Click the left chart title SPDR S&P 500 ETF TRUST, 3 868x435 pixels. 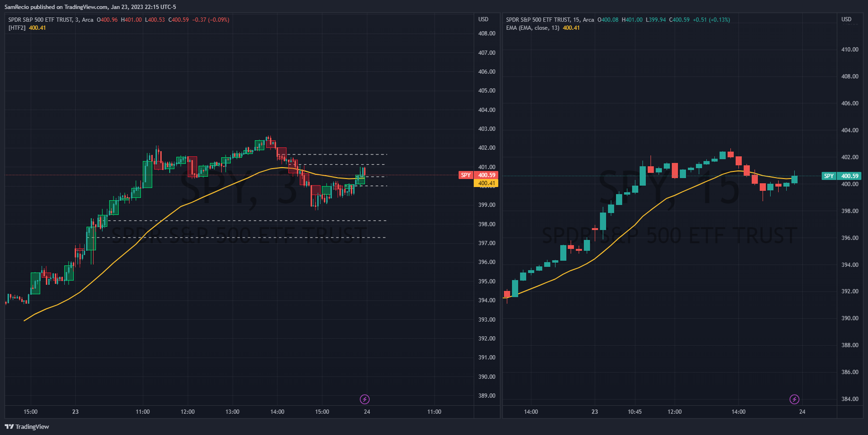[x=51, y=20]
